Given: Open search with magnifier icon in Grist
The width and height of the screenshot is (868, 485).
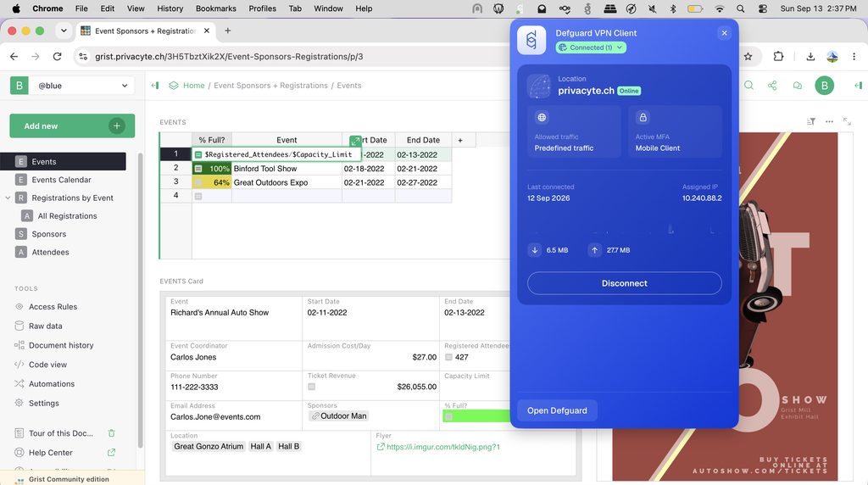Looking at the screenshot, I should tap(748, 86).
